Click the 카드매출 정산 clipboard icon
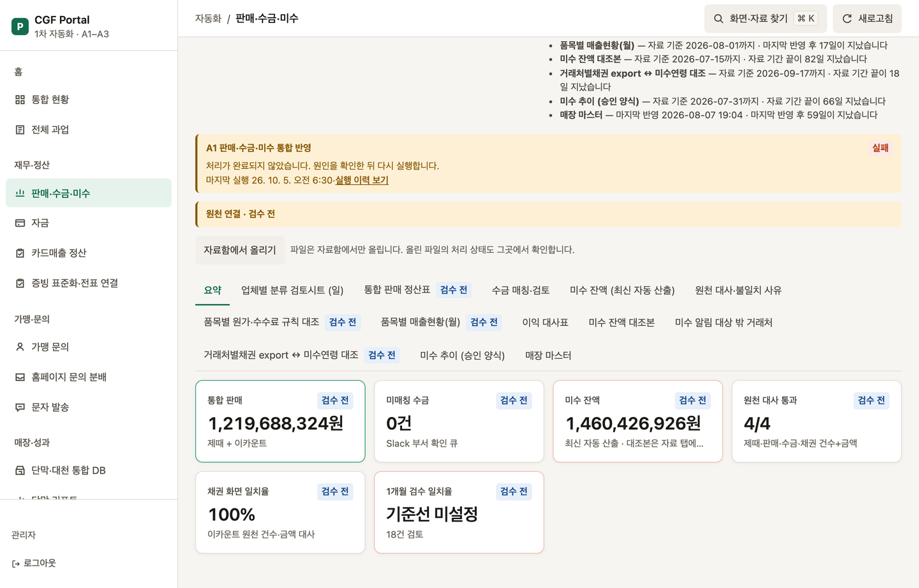Screen dimensions: 919x588 [20, 253]
